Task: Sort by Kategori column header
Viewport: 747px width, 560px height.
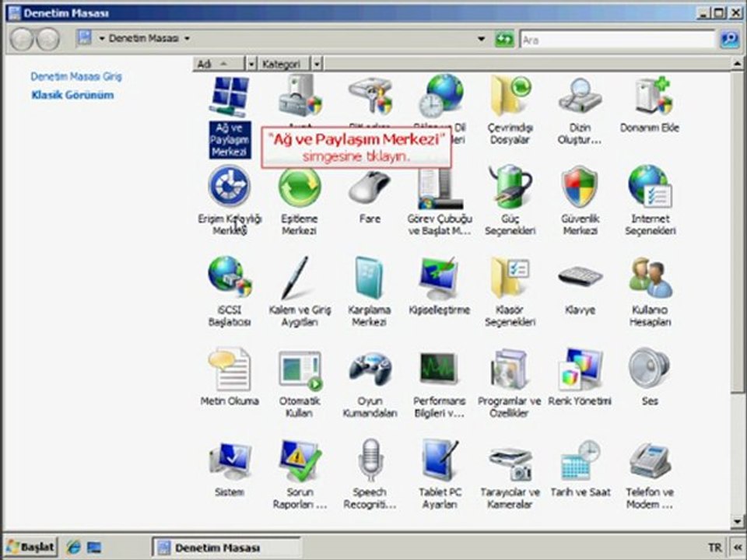Action: click(284, 64)
